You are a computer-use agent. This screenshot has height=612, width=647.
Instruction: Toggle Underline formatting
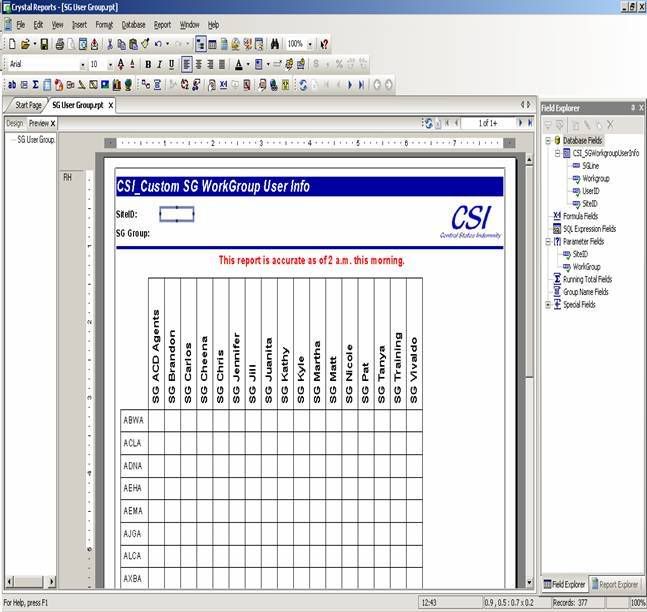coord(171,64)
